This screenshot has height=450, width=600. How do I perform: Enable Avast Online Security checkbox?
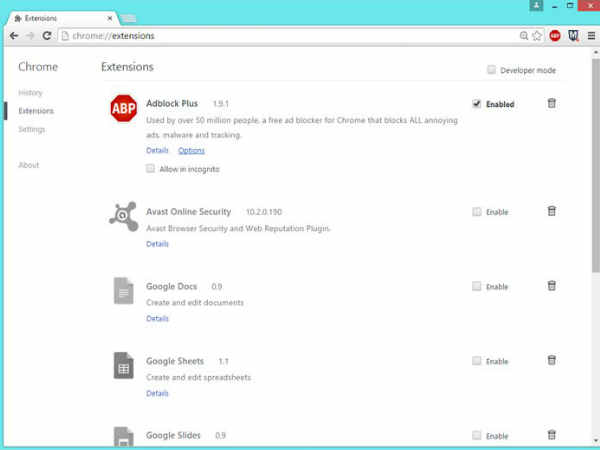tap(476, 212)
